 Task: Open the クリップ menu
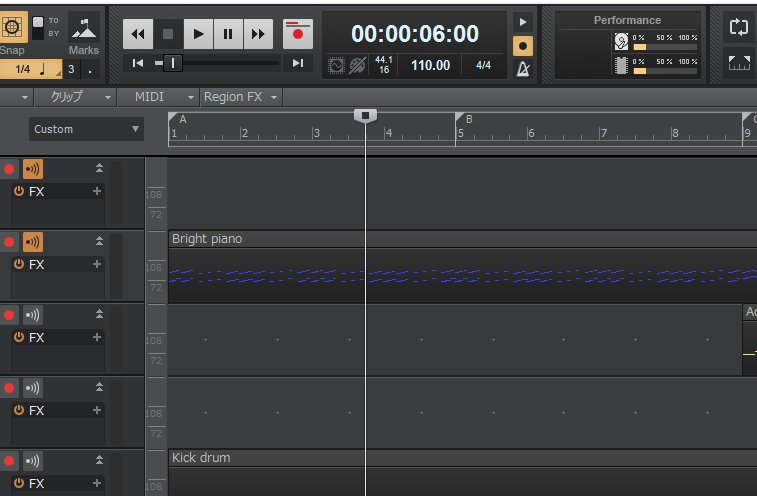pyautogui.click(x=73, y=97)
